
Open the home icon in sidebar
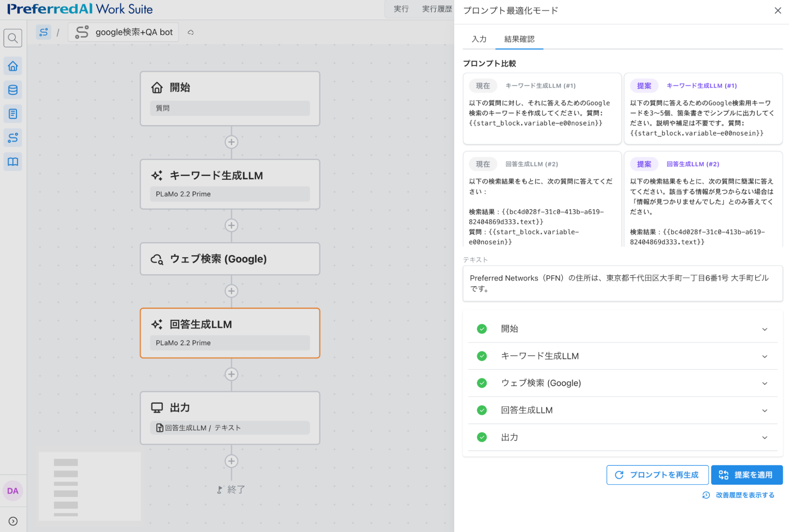[13, 66]
